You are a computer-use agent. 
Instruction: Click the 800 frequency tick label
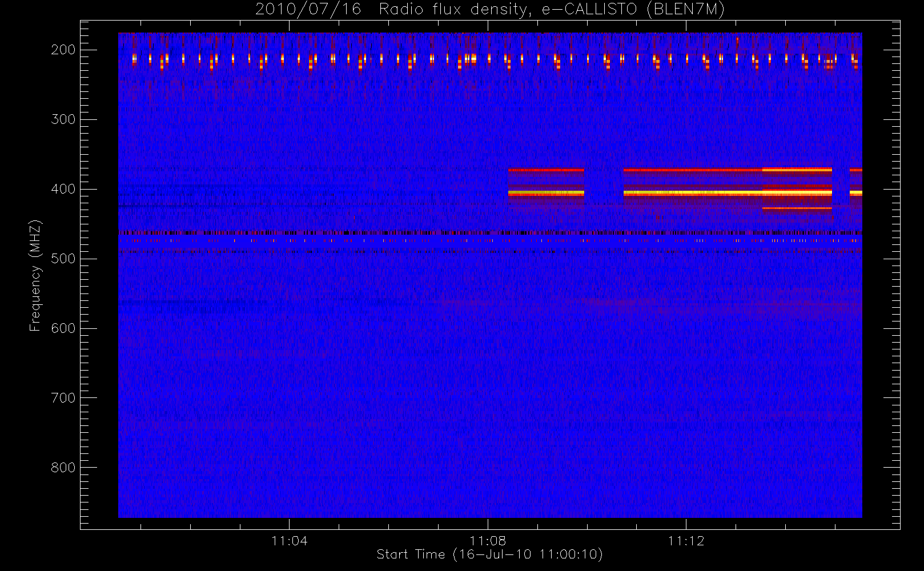pos(63,468)
